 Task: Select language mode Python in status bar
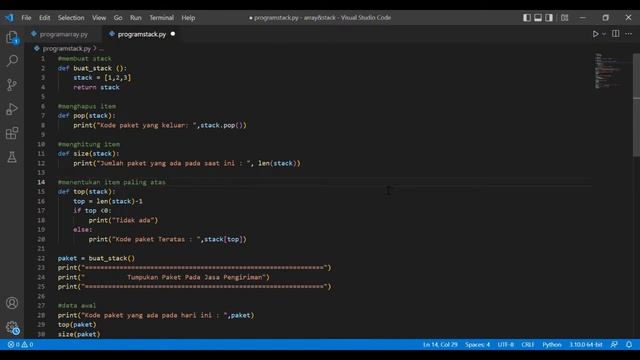[x=552, y=344]
